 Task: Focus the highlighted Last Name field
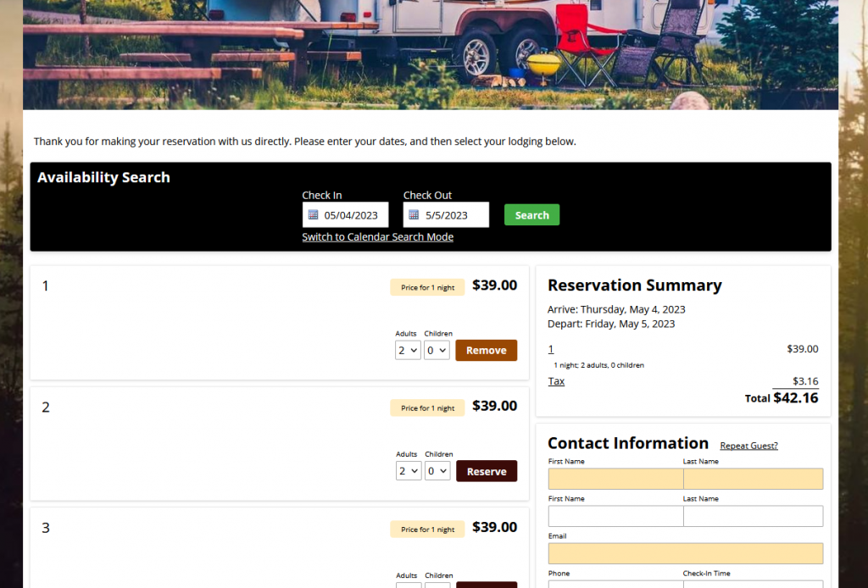click(x=753, y=479)
